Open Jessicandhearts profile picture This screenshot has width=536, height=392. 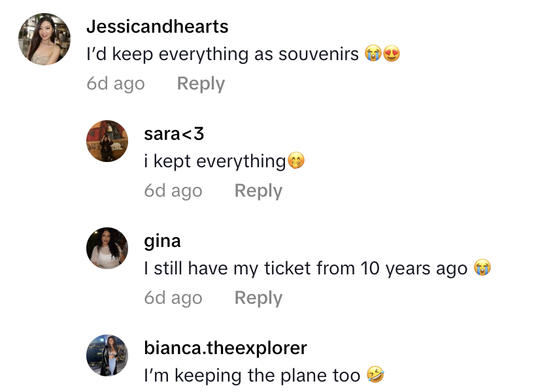44,39
